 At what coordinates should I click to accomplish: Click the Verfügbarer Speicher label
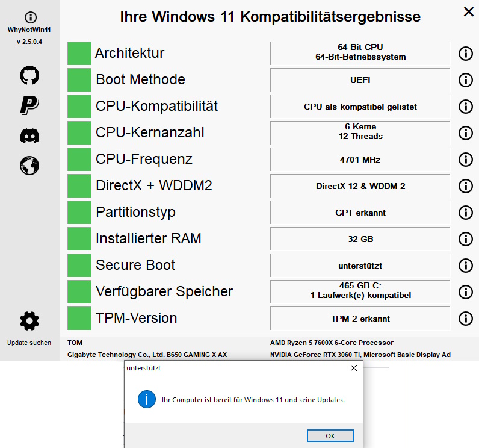point(164,291)
